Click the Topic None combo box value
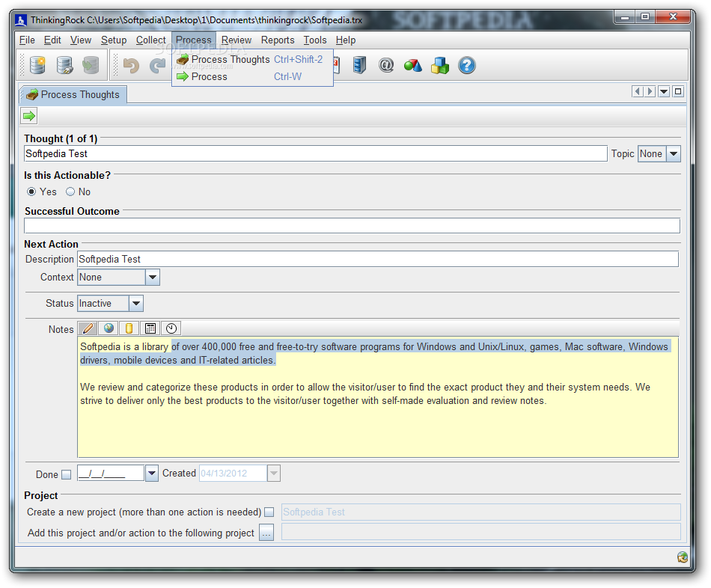This screenshot has width=711, height=588. pos(653,153)
